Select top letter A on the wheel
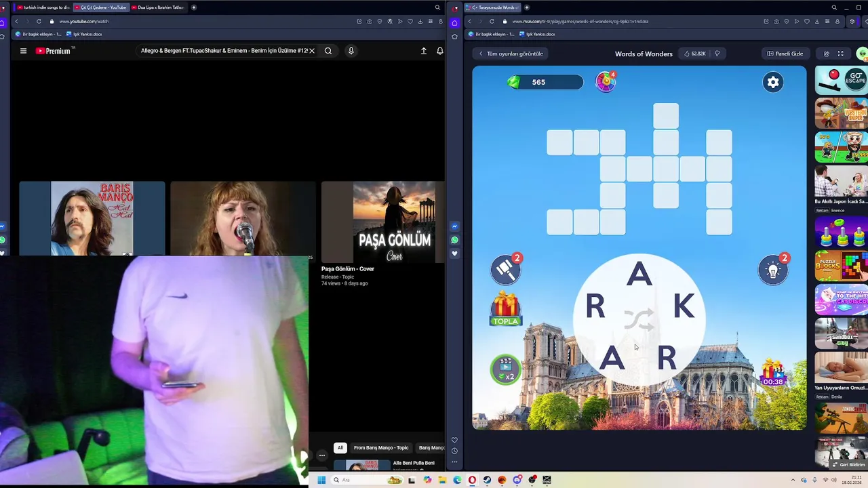 pos(639,274)
